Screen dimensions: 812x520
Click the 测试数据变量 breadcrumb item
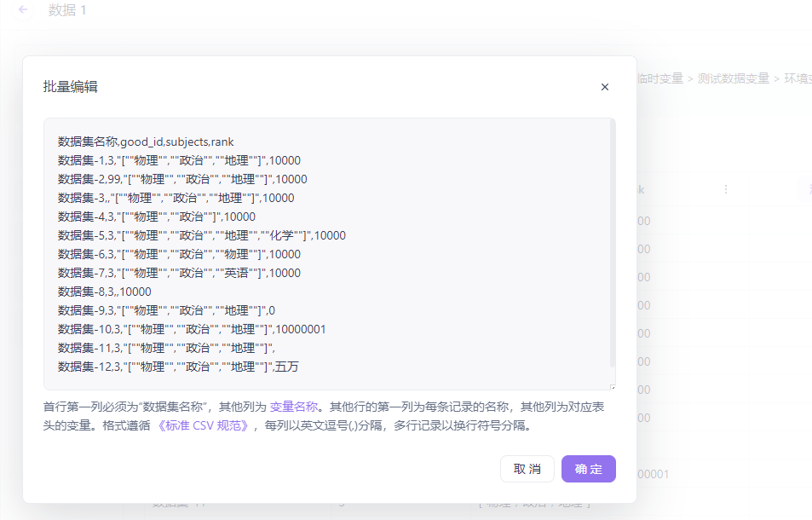point(733,78)
